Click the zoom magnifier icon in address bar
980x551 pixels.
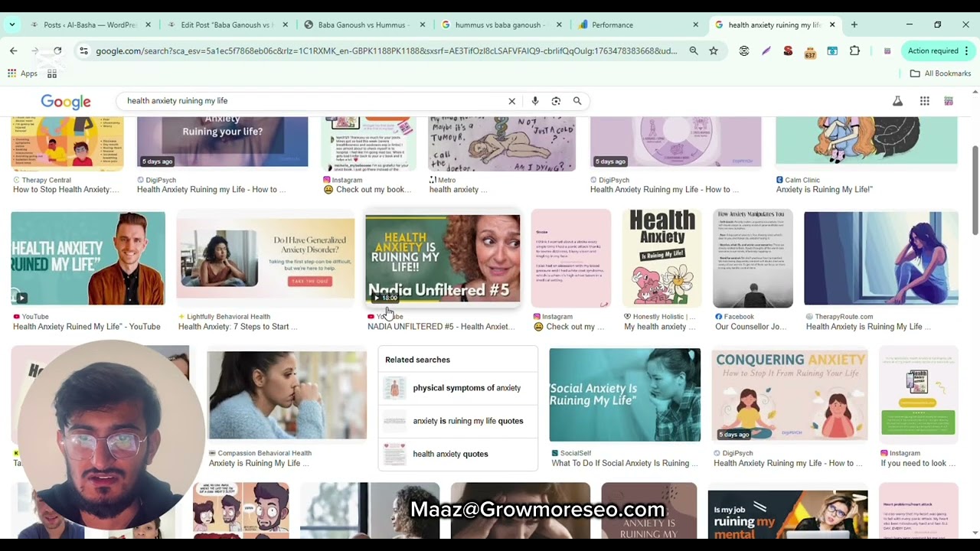tap(694, 51)
